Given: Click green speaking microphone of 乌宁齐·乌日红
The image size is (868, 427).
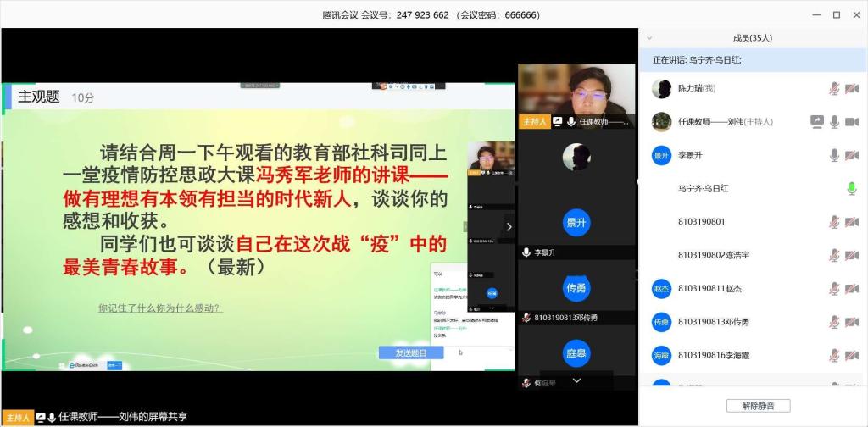Looking at the screenshot, I should pos(852,188).
